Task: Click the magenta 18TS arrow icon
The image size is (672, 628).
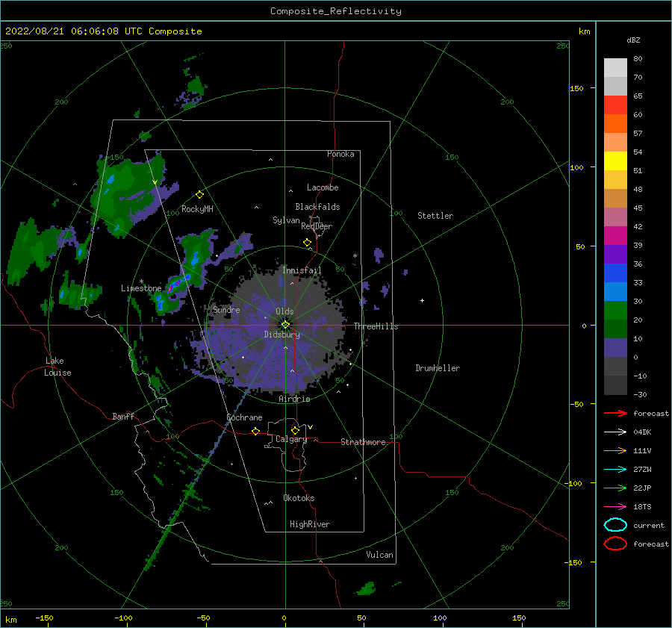Action: pos(615,507)
